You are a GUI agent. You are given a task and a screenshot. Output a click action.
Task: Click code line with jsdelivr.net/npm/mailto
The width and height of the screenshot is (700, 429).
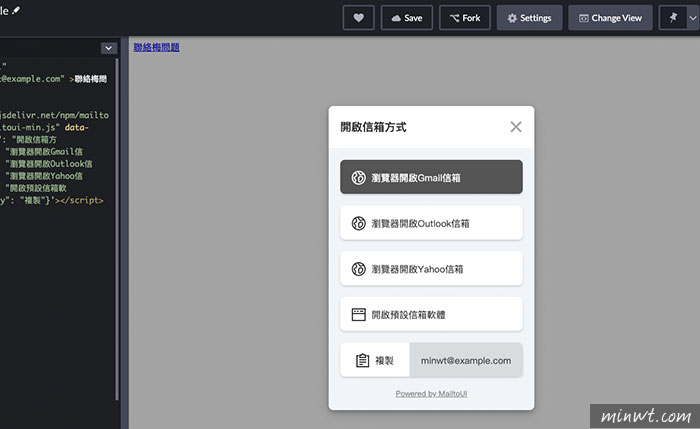coord(54,115)
